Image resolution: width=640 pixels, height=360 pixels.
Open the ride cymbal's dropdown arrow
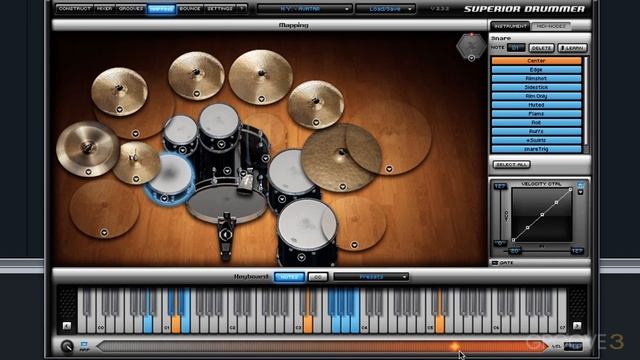(342, 187)
